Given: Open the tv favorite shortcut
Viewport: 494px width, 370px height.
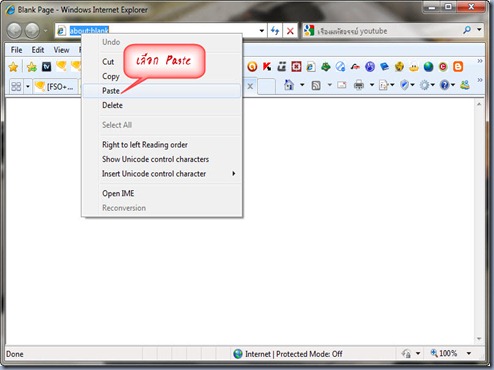Looking at the screenshot, I should click(46, 67).
